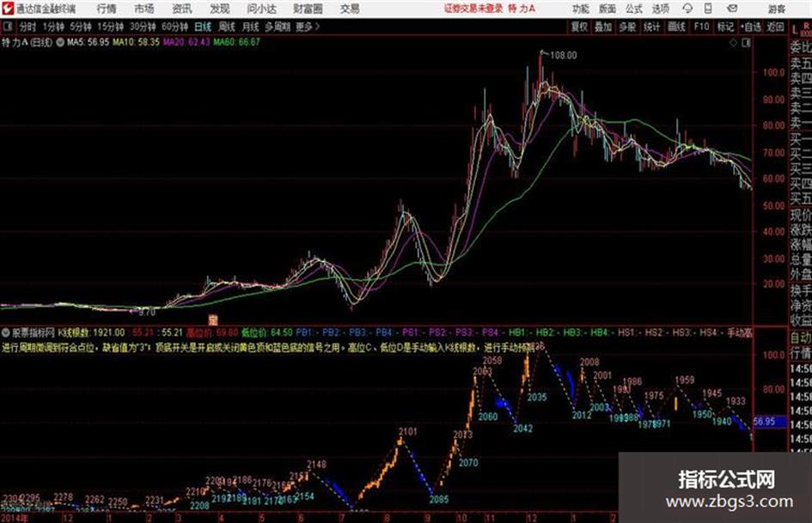Viewport: 812px width, 523px height.
Task: Click the diamond icon at chart corner
Action: click(733, 43)
